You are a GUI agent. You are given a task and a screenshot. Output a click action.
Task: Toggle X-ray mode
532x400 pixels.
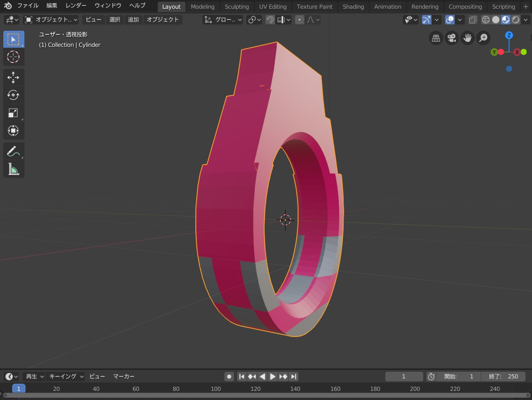pos(473,19)
